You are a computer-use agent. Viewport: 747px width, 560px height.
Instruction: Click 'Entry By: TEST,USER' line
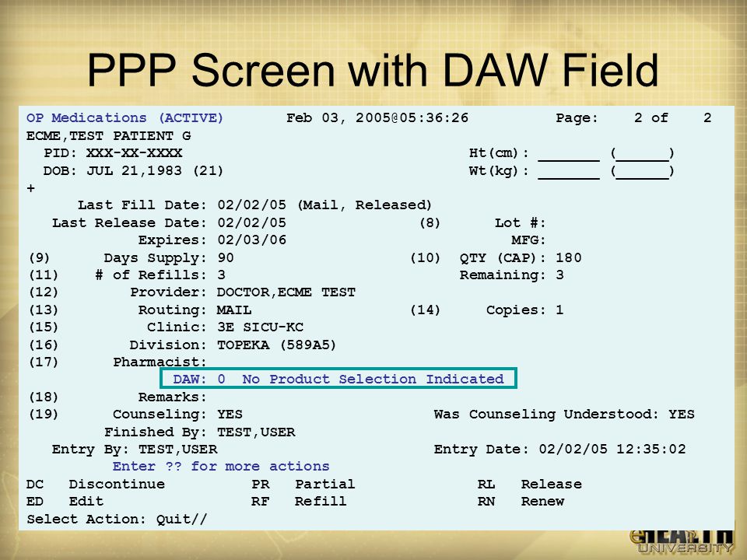pos(135,449)
